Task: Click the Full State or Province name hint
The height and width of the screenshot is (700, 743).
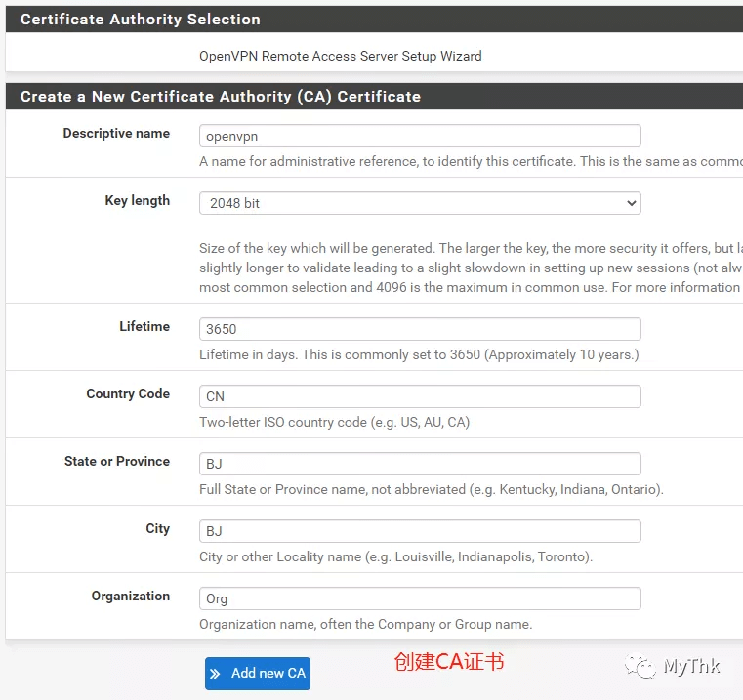Action: [x=432, y=489]
